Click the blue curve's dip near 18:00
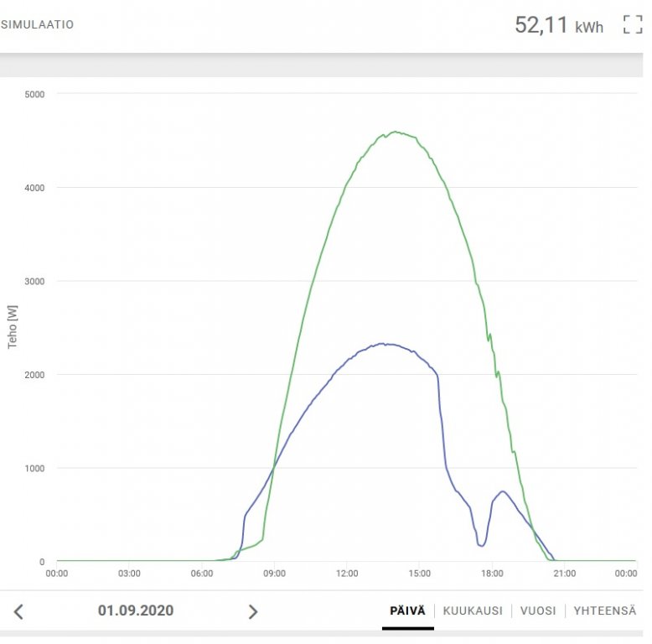The width and height of the screenshot is (652, 644). [x=481, y=546]
